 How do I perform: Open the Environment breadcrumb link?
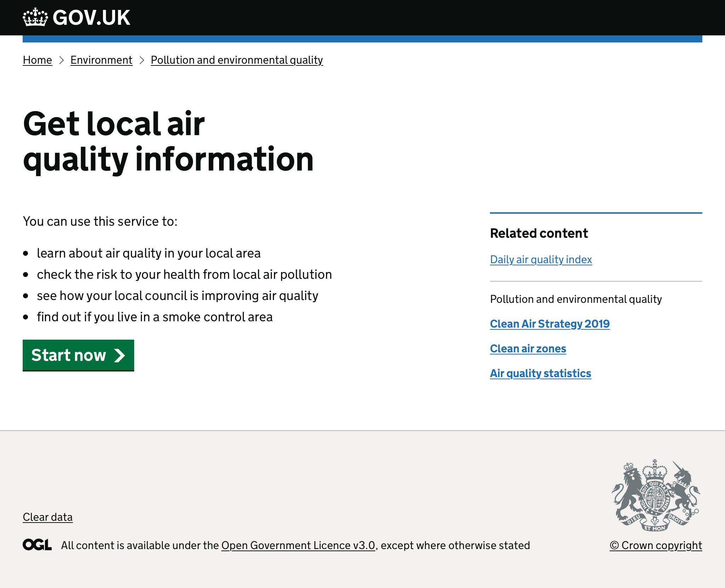point(101,60)
